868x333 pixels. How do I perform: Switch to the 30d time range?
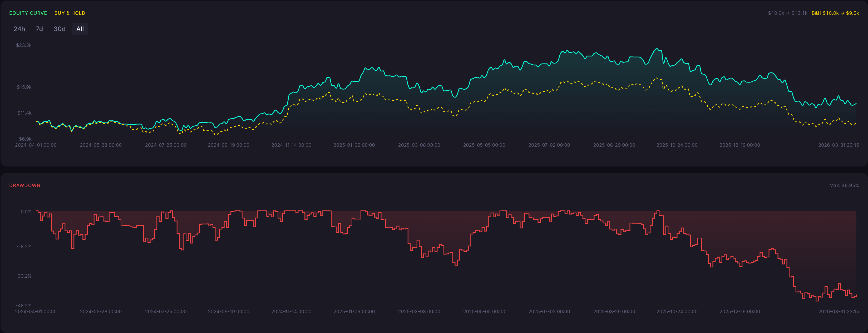point(60,29)
